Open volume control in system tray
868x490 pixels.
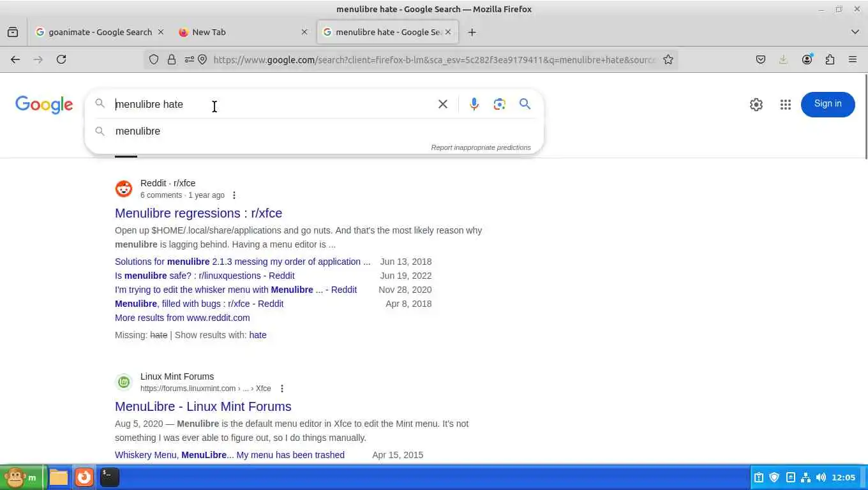click(x=821, y=477)
